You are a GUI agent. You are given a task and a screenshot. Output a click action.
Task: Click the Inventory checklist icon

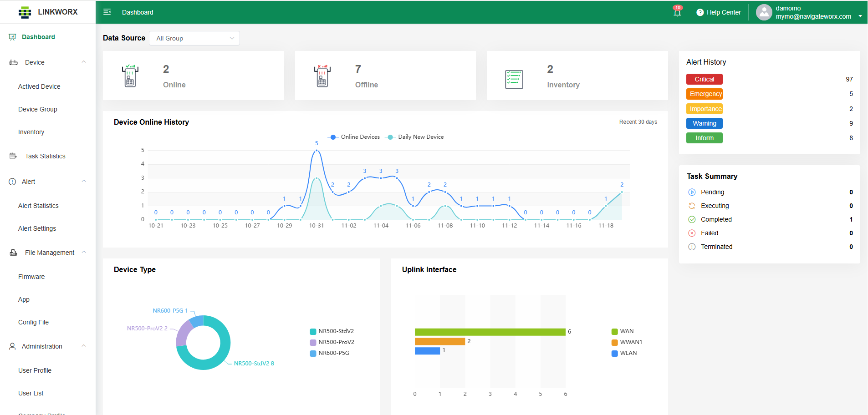point(514,79)
